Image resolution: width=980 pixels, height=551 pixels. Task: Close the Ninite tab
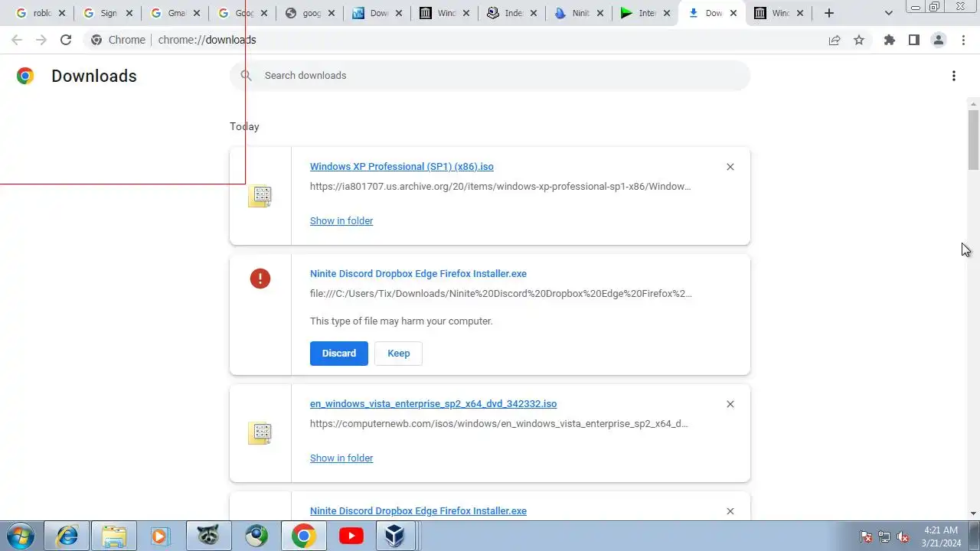599,13
